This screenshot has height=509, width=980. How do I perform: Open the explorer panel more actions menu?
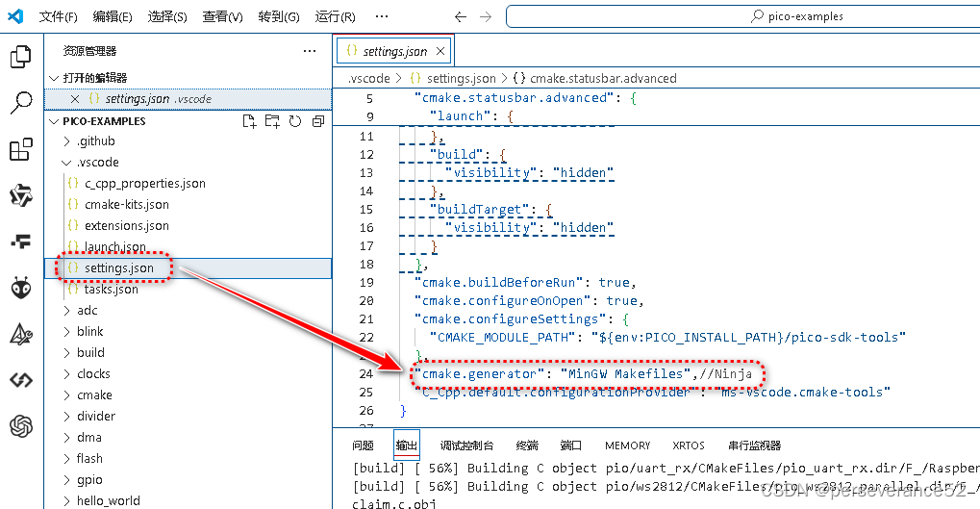click(310, 51)
